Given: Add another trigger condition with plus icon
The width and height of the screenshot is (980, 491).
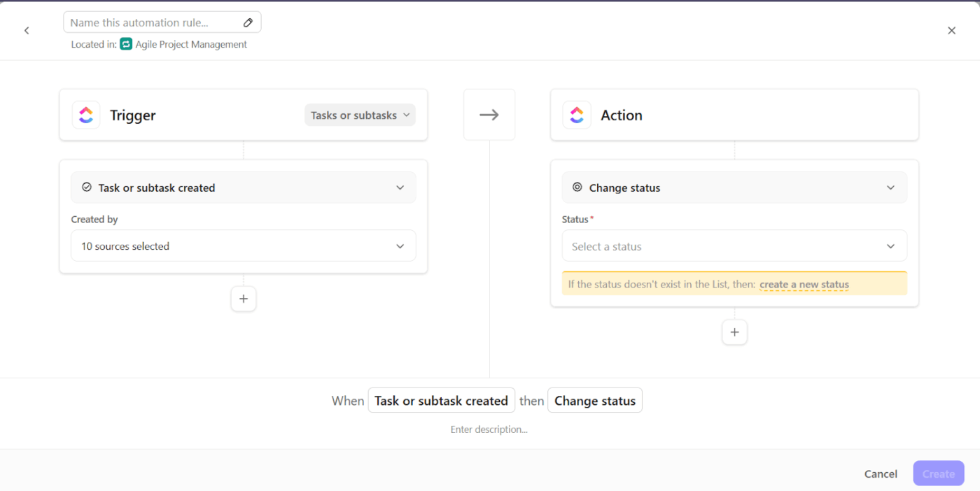Looking at the screenshot, I should (244, 299).
